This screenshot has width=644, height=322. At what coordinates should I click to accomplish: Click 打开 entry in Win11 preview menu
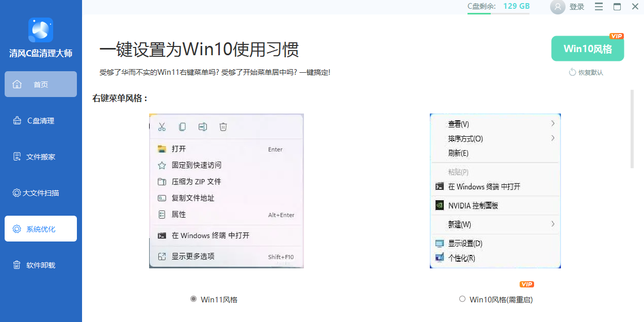coord(179,149)
